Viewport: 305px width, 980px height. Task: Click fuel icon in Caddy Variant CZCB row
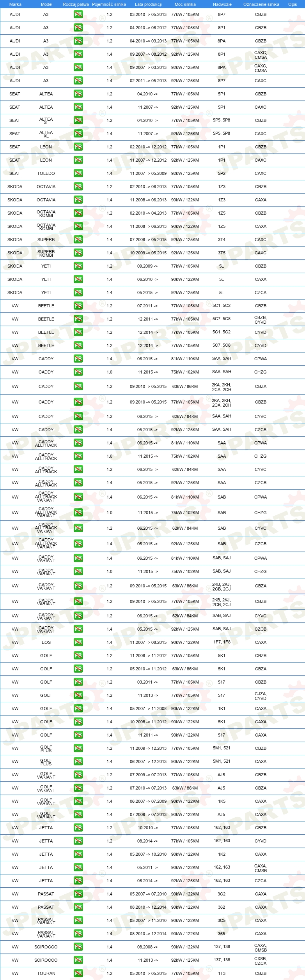point(78,629)
